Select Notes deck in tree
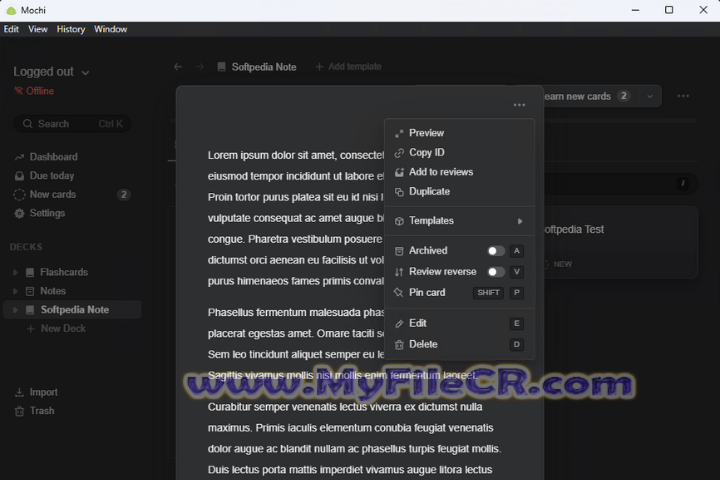720x480 pixels. coord(53,291)
